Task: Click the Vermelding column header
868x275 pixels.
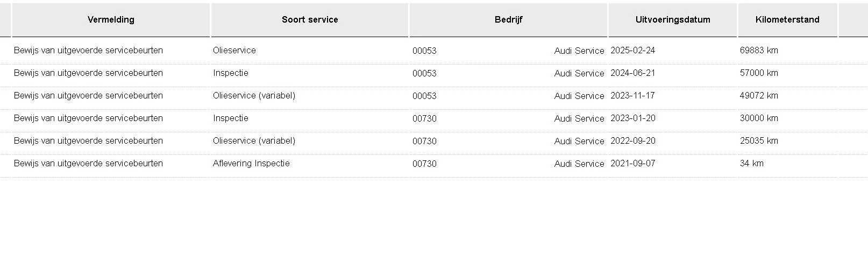Action: pyautogui.click(x=111, y=20)
